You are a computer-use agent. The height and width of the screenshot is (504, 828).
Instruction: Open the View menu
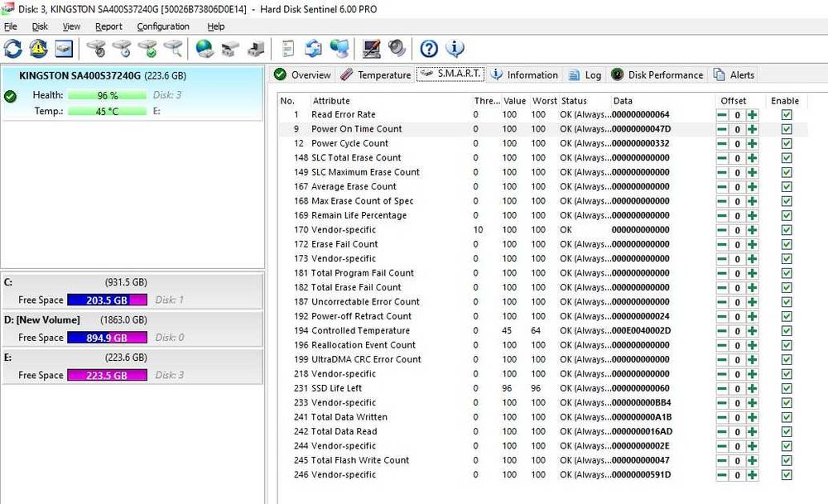[71, 26]
